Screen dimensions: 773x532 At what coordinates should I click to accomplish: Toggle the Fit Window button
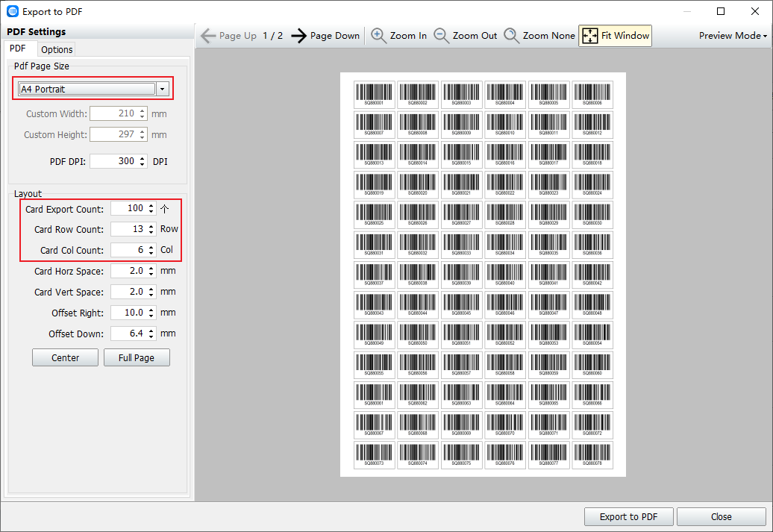pyautogui.click(x=616, y=36)
